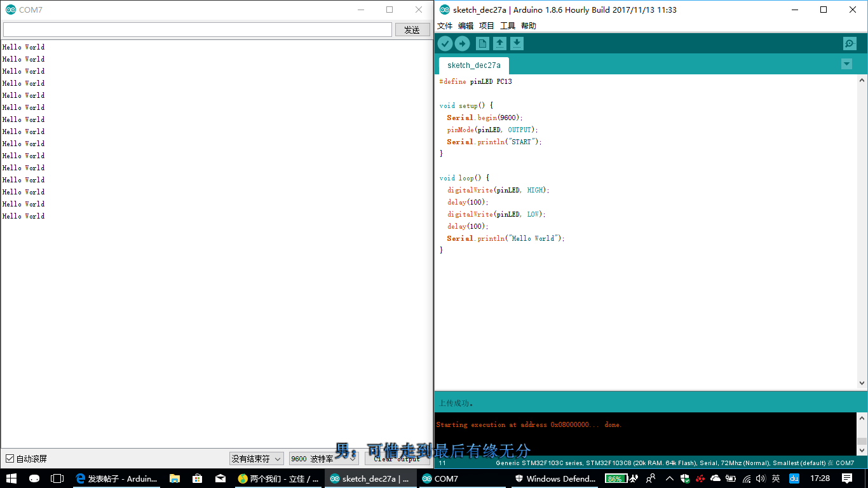The image size is (868, 488).
Task: Click the 'void setup() {' line
Action: point(466,105)
